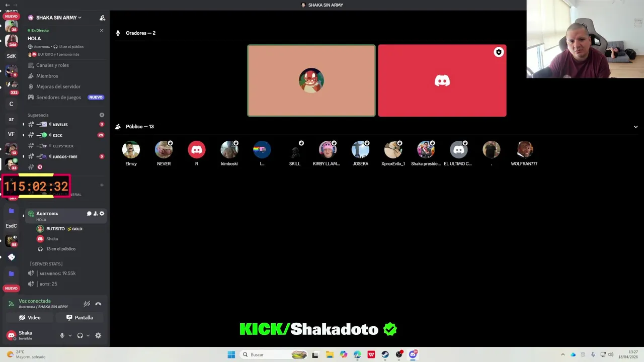Viewport: 644px width, 362px height.
Task: Open Mejoras del servidor
Action: click(x=58, y=86)
